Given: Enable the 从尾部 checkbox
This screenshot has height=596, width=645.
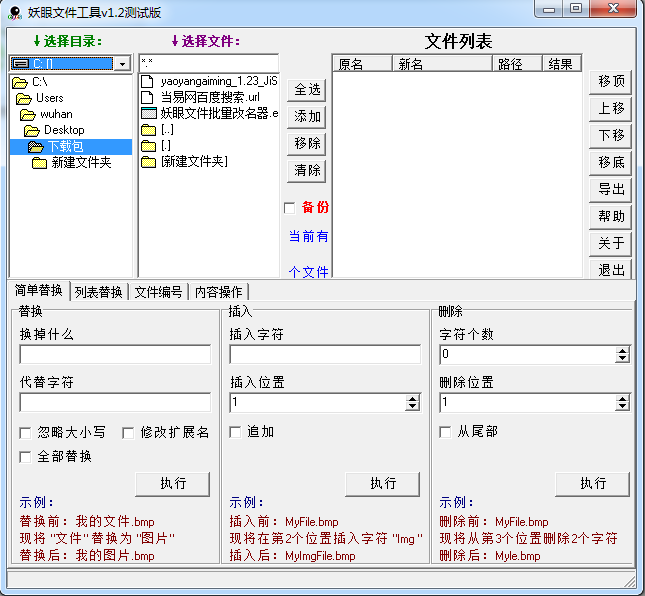Looking at the screenshot, I should tap(446, 432).
